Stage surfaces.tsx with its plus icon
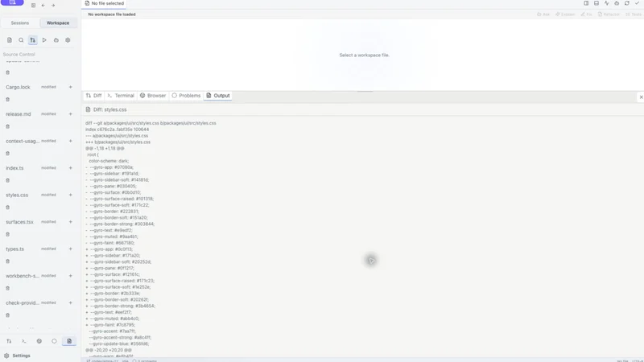 click(70, 222)
